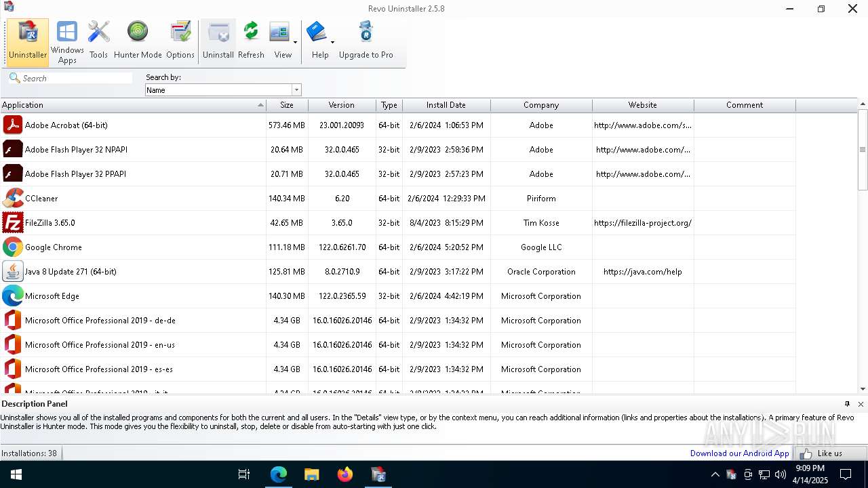Click the list scroll-down arrow
868x488 pixels.
(x=863, y=389)
